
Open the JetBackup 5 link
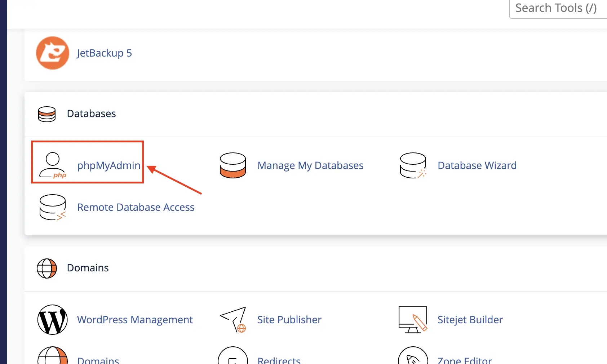point(104,53)
